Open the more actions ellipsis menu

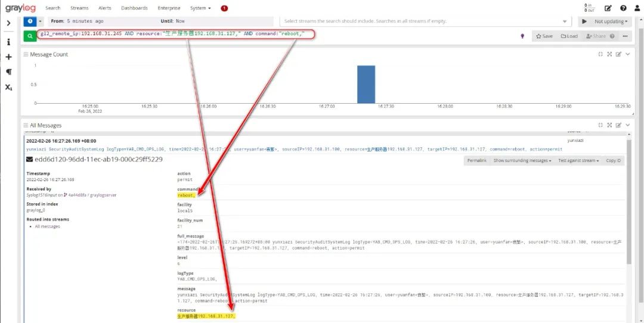tap(625, 36)
